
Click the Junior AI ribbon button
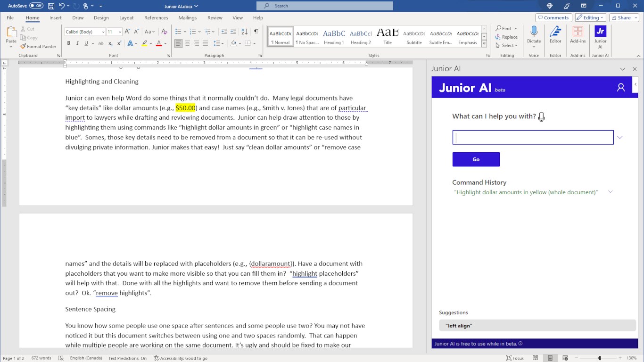pyautogui.click(x=600, y=37)
